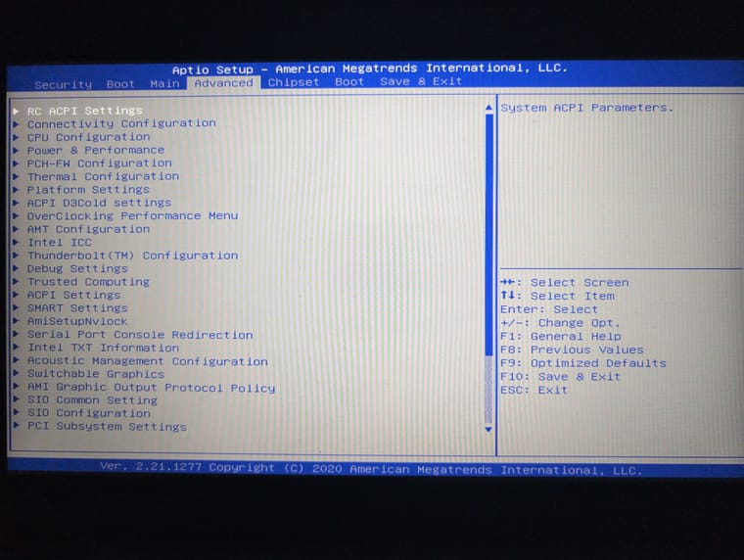The height and width of the screenshot is (560, 744).
Task: Open Intel ICC submenu
Action: pos(60,243)
